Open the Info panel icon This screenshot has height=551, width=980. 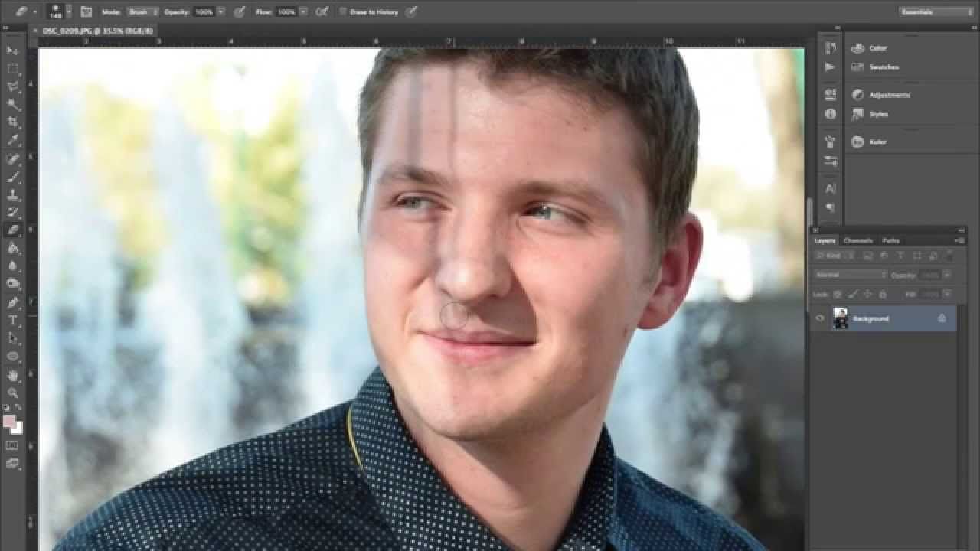pos(831,114)
